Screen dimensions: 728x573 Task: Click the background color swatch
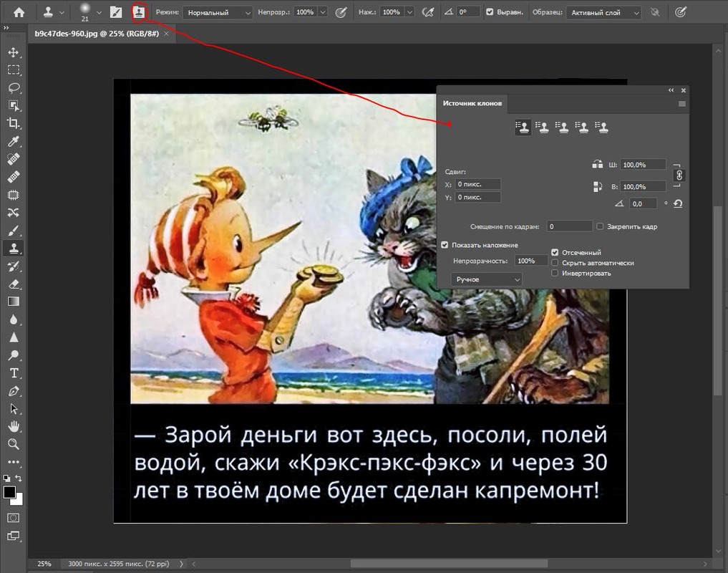click(18, 501)
